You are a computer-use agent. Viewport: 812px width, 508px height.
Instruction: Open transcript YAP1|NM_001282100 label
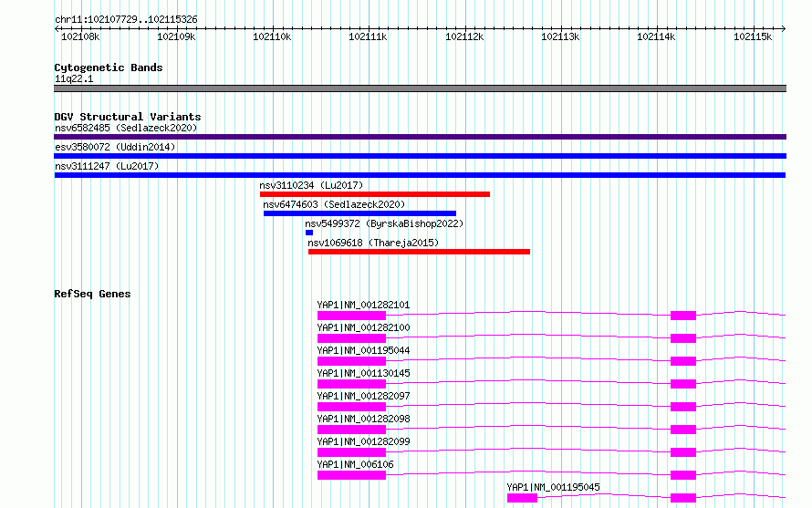coord(363,327)
